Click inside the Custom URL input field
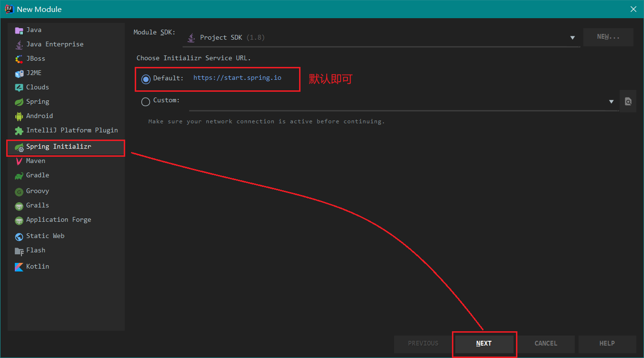Viewport: 644px width, 358px height. [397, 101]
